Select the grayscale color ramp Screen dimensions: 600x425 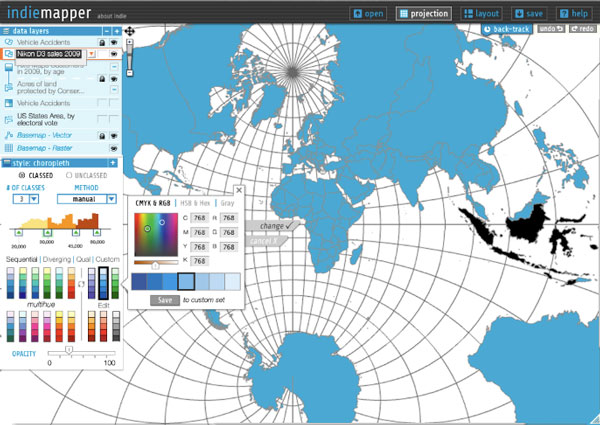tap(116, 326)
